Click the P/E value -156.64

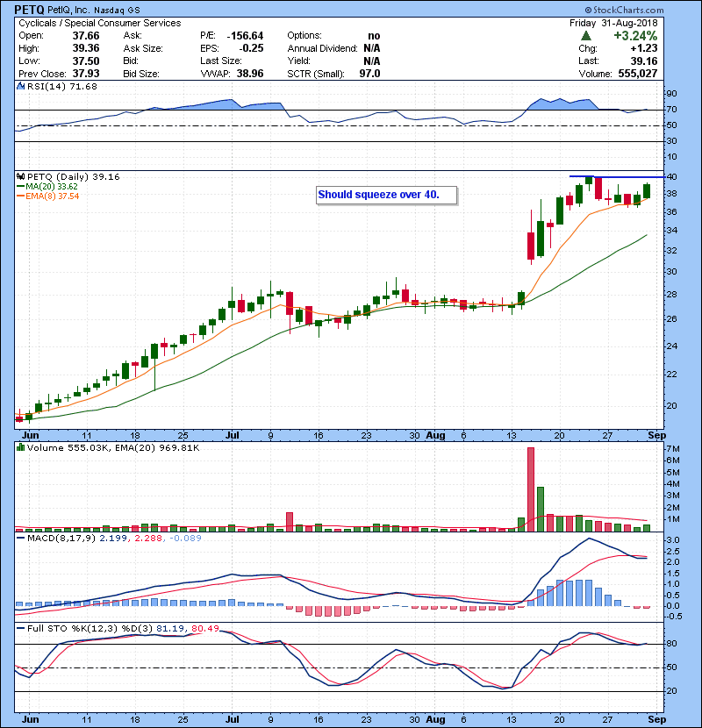245,36
